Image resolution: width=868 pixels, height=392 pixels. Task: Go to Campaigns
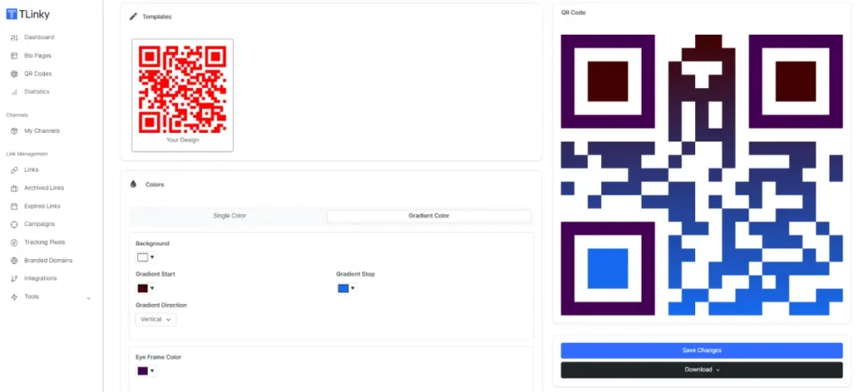click(39, 224)
